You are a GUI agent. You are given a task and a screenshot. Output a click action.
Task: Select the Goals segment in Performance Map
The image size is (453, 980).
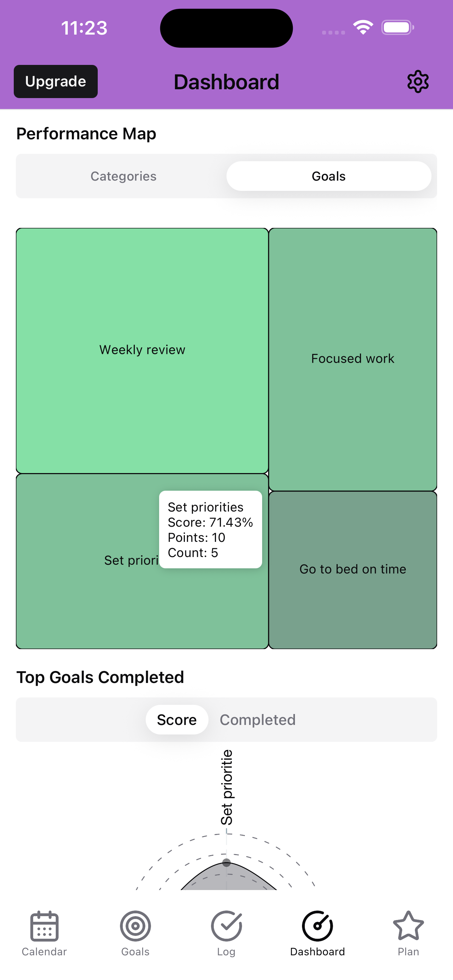click(x=328, y=176)
